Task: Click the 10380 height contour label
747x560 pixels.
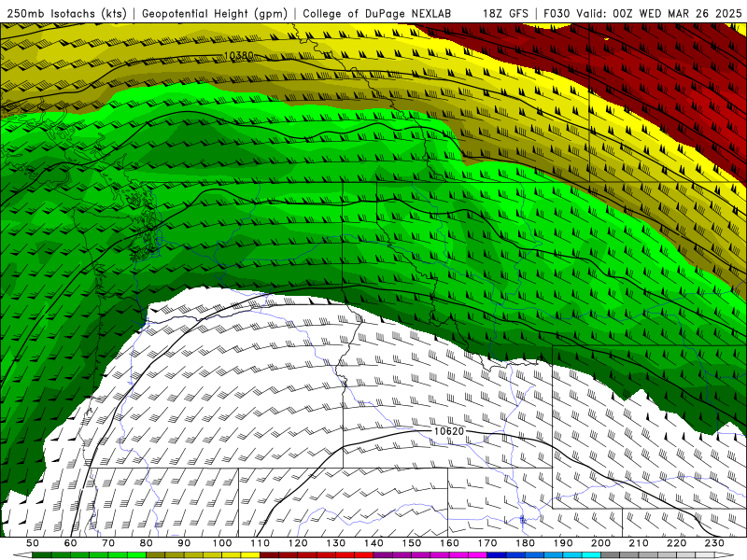Action: (x=239, y=56)
